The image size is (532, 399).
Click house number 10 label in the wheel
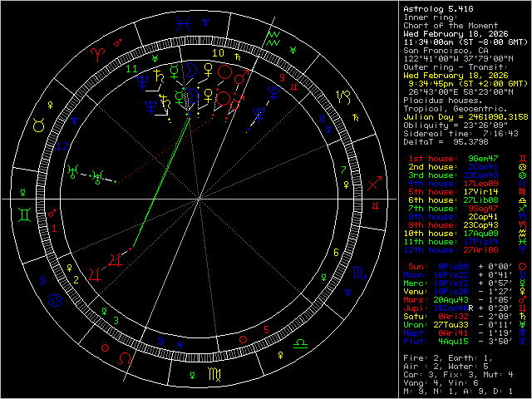coord(217,52)
